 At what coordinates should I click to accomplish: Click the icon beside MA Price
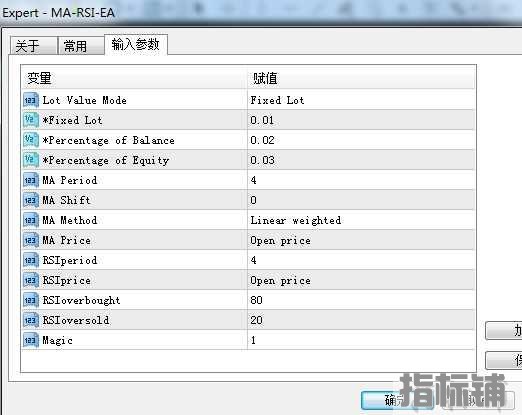coord(31,240)
